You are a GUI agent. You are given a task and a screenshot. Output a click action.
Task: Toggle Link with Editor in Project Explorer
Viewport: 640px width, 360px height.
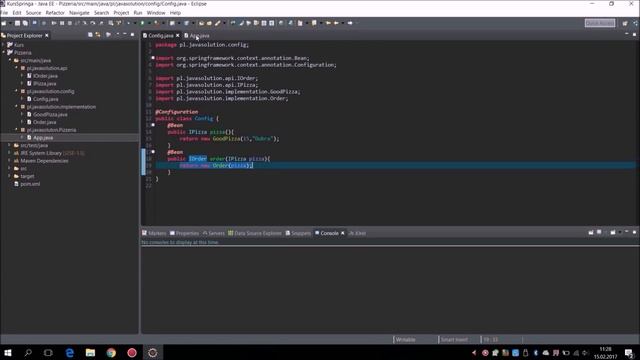(98, 35)
